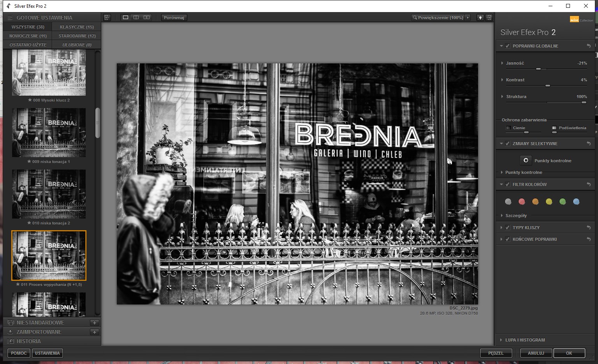The image size is (598, 364).
Task: Apply preset thumbnail 010 niska tonacja 2
Action: [x=49, y=194]
